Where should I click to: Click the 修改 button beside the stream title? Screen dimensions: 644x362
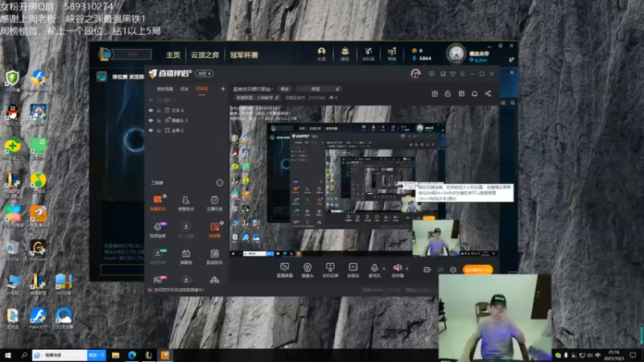[x=285, y=88]
